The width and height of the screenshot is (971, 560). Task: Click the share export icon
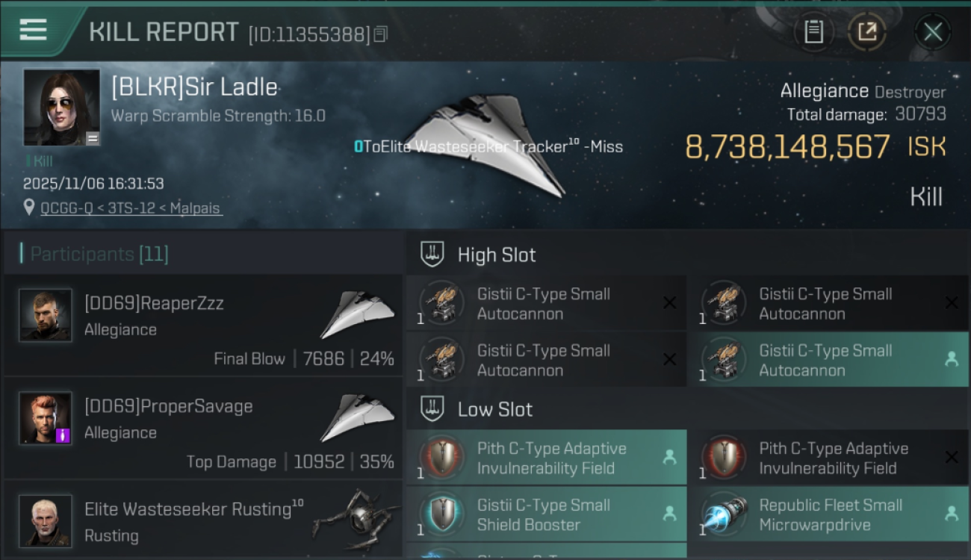coord(867,32)
